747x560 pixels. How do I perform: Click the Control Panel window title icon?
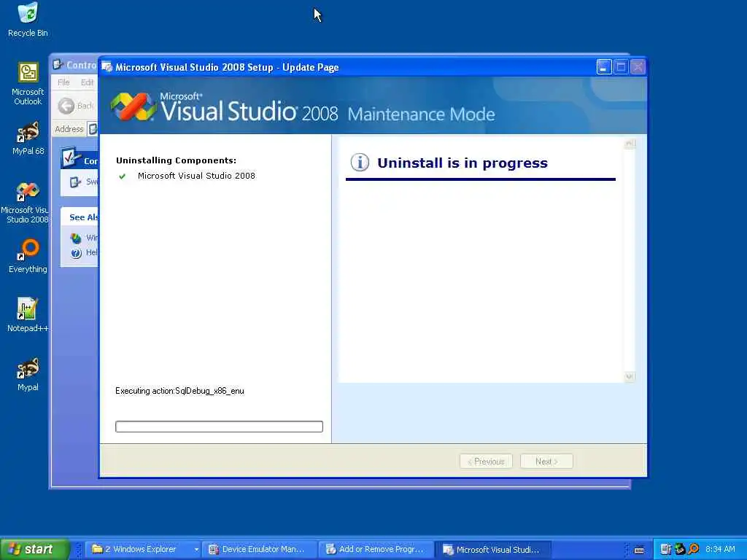(x=58, y=64)
